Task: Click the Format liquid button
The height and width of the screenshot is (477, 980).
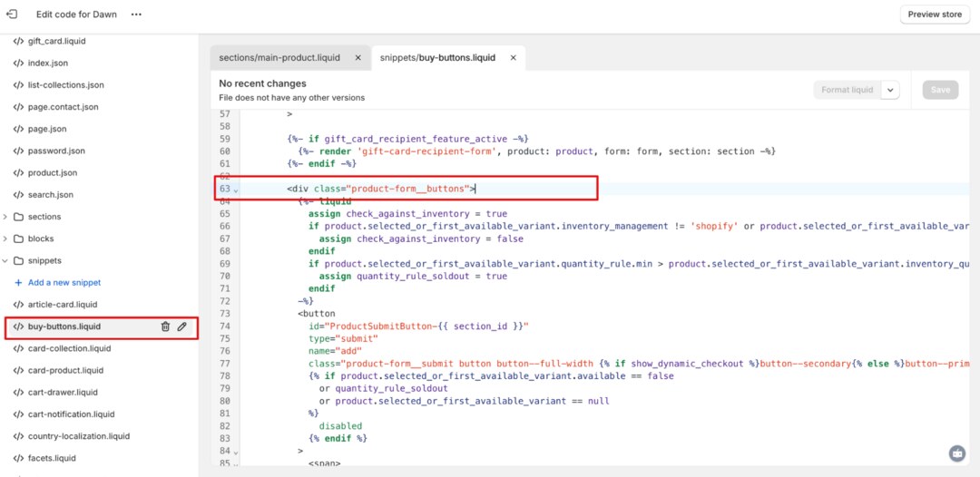Action: click(847, 90)
